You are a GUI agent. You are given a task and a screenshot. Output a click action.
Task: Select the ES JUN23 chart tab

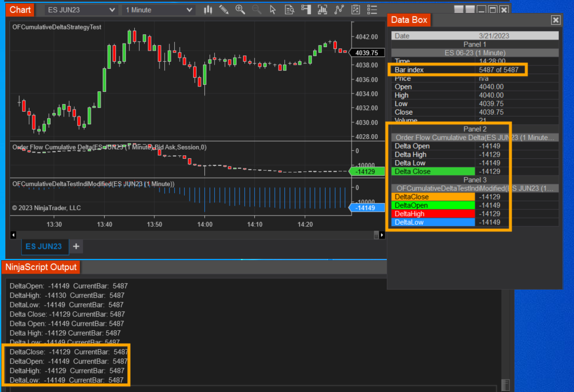[x=44, y=247]
